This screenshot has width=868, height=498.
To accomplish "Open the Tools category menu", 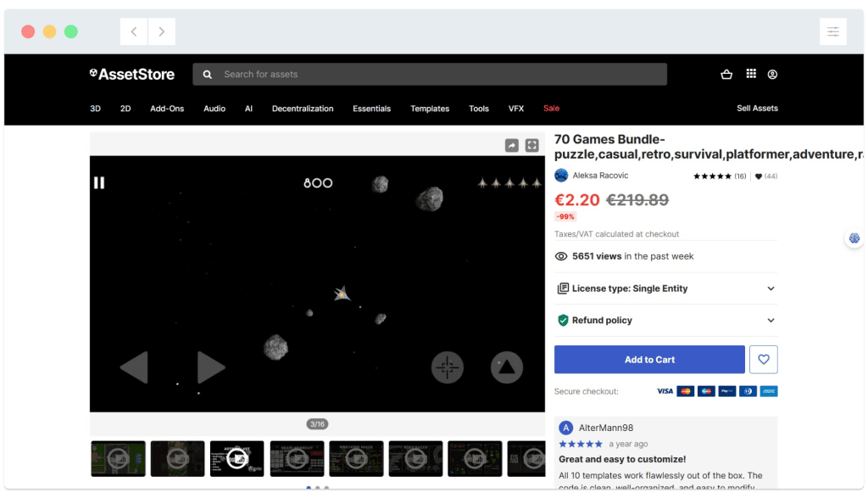I will (479, 109).
